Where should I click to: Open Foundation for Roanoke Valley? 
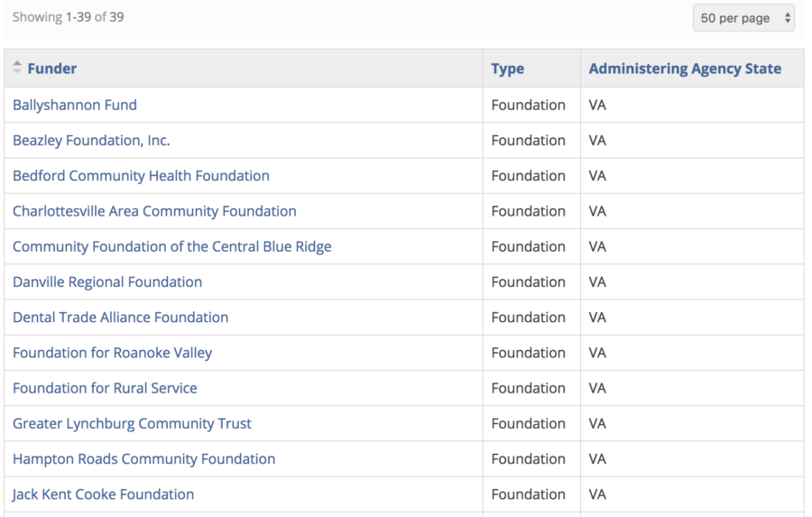113,353
